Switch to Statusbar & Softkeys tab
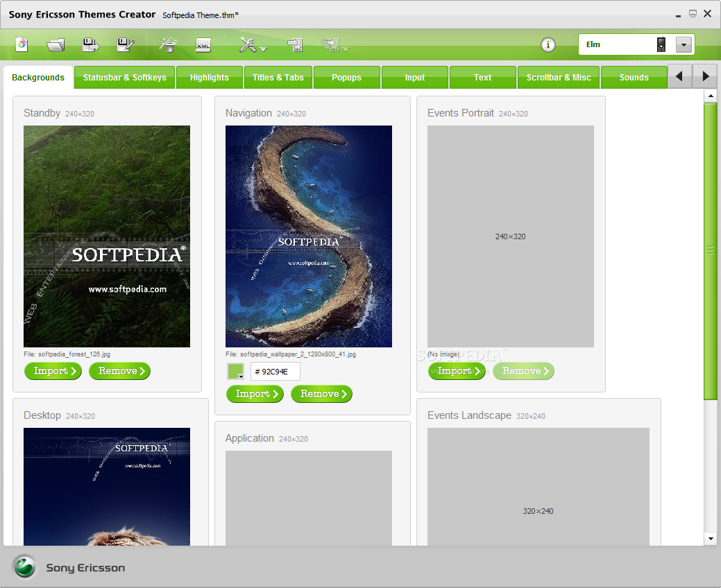Screen dimensions: 721x588 pyautogui.click(x=125, y=78)
